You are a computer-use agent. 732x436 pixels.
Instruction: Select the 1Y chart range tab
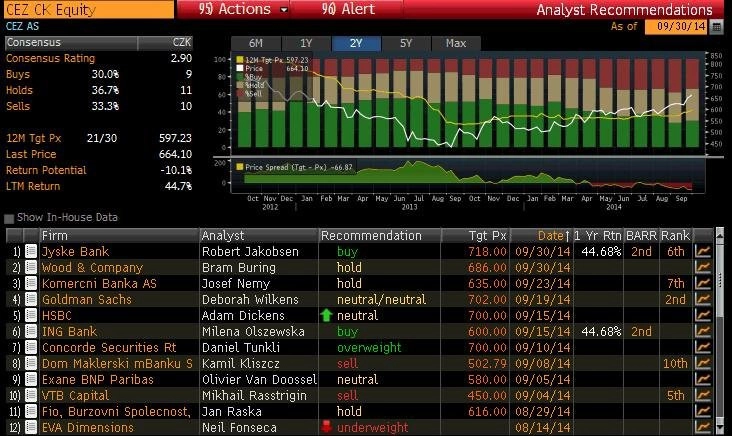pos(306,43)
